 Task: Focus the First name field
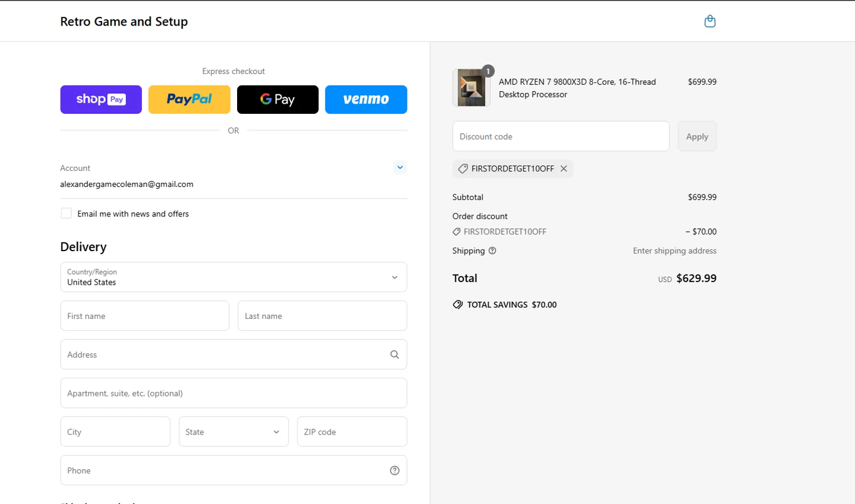145,316
